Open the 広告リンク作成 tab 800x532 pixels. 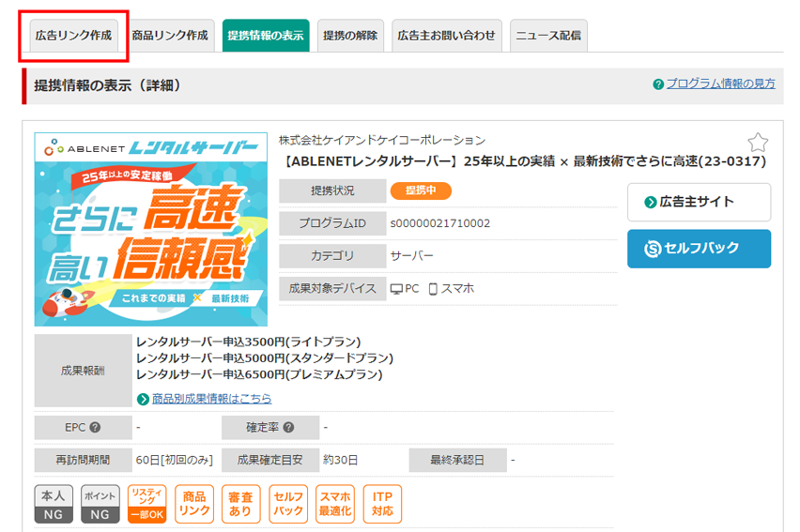[73, 36]
